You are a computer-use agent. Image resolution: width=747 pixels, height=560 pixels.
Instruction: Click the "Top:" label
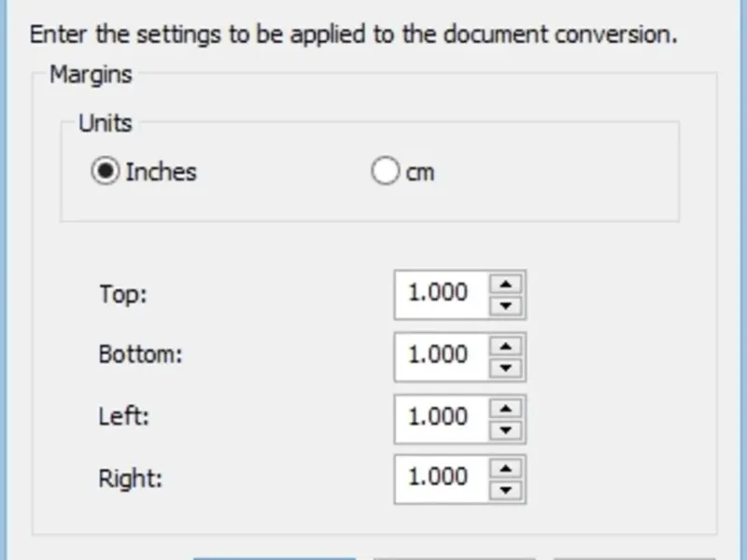123,294
